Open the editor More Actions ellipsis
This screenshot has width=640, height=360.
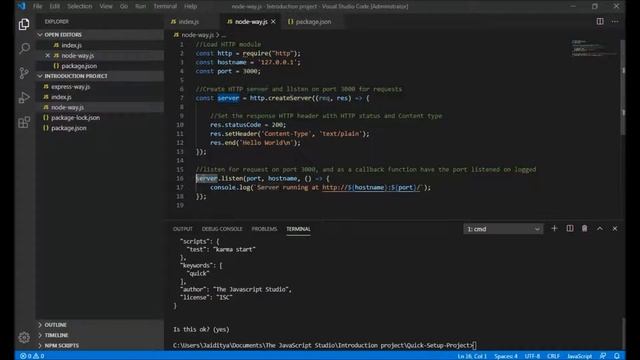(615, 21)
